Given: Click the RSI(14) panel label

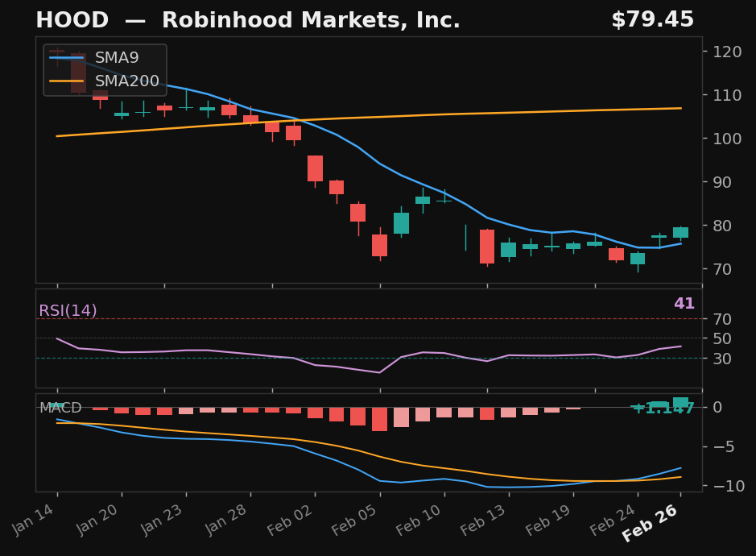Looking at the screenshot, I should pos(68,310).
